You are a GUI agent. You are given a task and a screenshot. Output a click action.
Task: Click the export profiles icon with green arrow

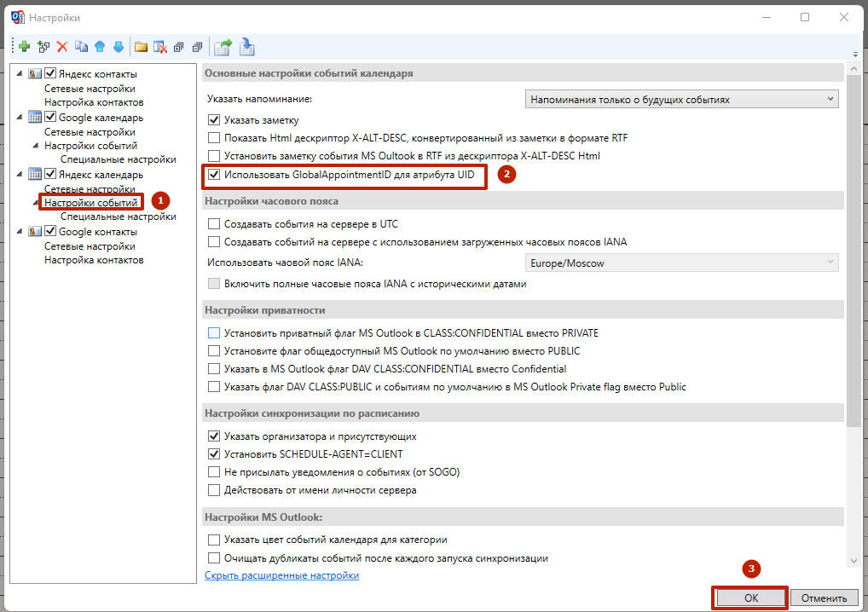point(223,47)
